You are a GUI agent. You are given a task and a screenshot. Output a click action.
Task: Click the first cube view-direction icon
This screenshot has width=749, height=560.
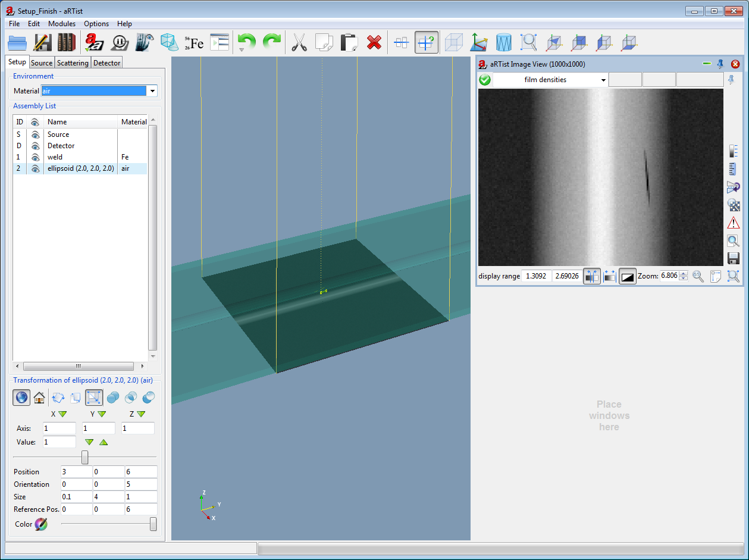pyautogui.click(x=554, y=42)
